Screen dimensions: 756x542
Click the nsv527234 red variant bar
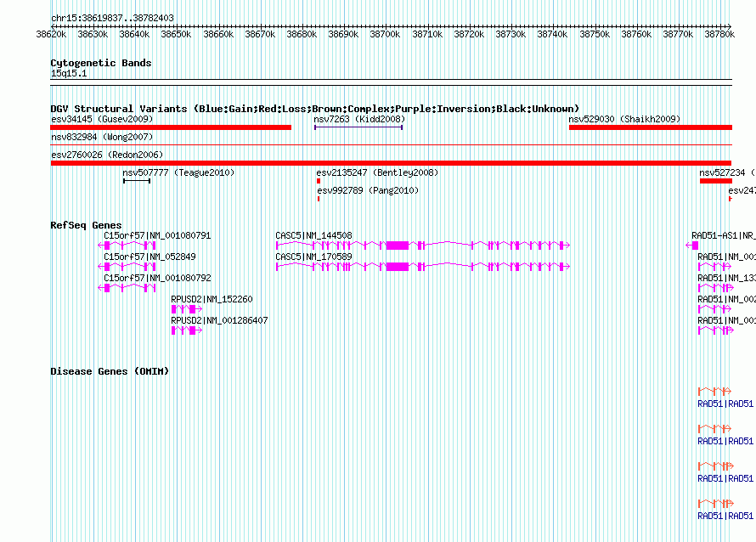click(716, 181)
